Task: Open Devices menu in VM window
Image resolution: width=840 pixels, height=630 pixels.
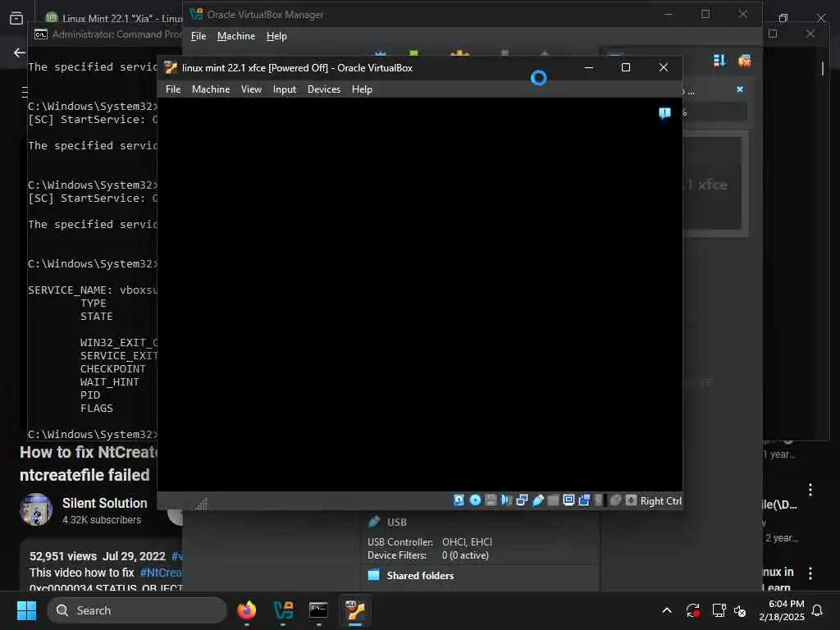Action: [x=323, y=89]
